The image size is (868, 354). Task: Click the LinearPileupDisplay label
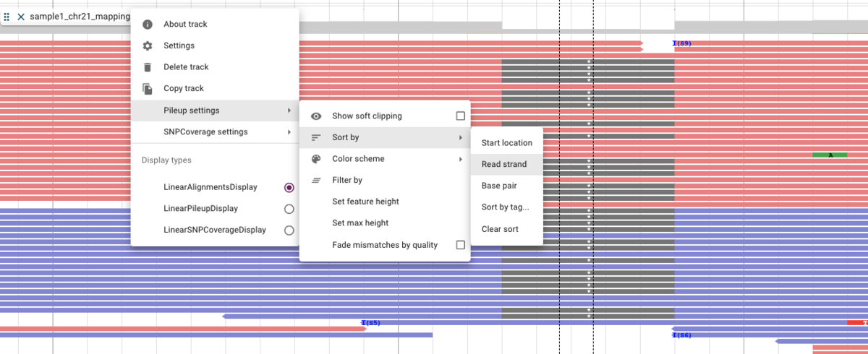(200, 209)
